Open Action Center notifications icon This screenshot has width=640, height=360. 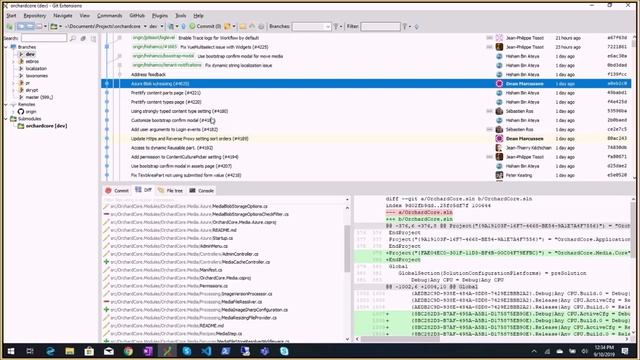pos(625,351)
